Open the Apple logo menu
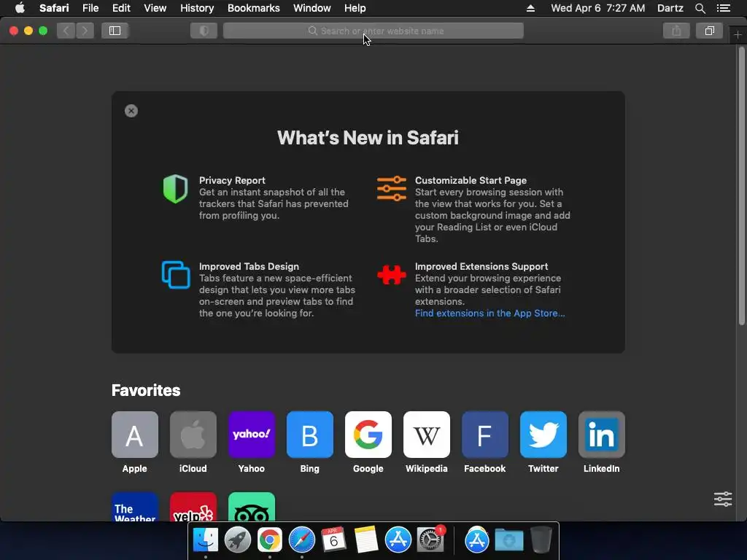 point(20,8)
